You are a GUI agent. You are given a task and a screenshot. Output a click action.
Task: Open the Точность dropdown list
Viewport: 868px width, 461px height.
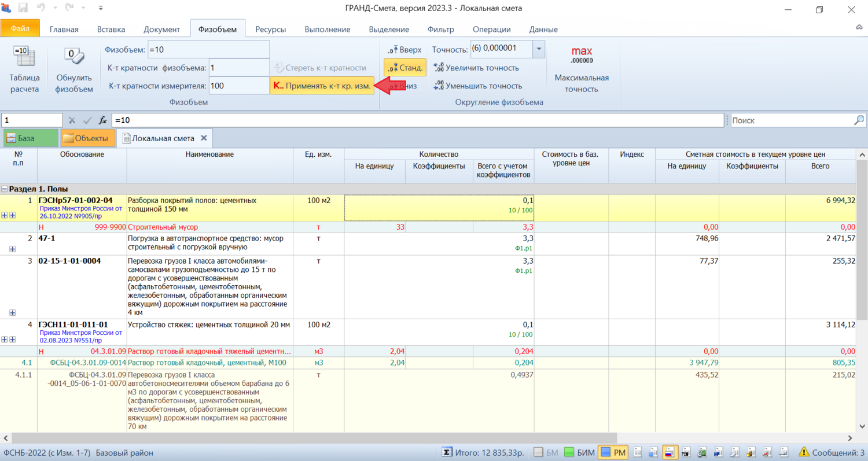[x=539, y=49]
